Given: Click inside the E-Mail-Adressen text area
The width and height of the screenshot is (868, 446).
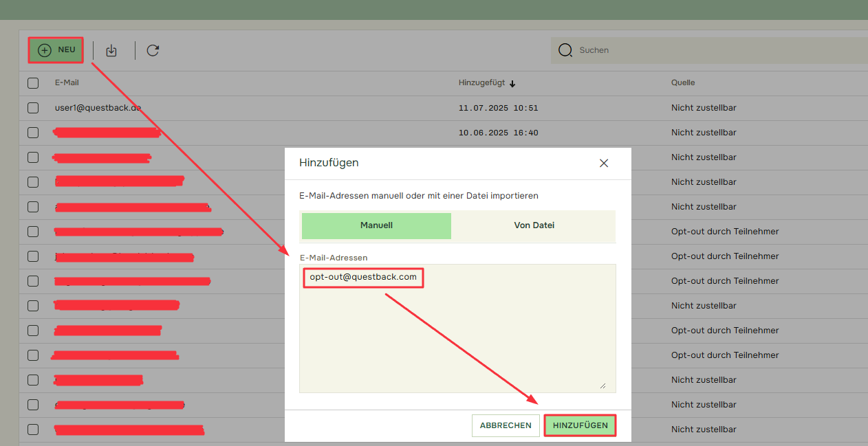Looking at the screenshot, I should tap(457, 337).
